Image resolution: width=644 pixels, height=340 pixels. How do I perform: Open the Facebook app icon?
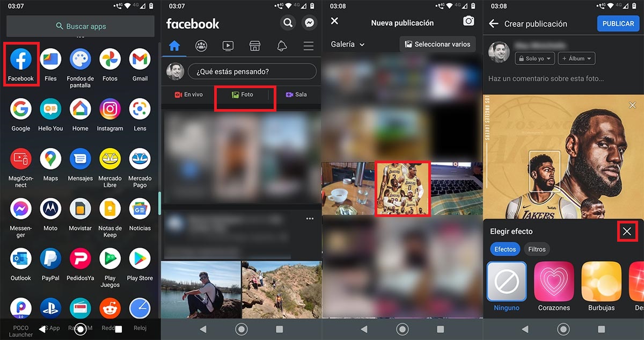click(x=21, y=59)
